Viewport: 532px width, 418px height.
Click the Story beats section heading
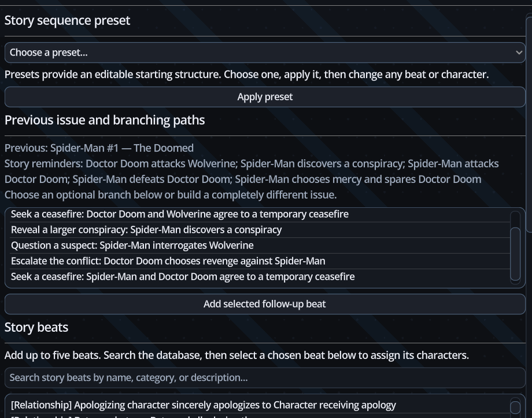coord(36,327)
